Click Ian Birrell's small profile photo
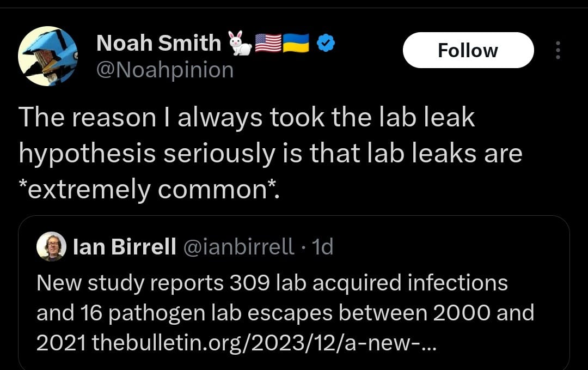The width and height of the screenshot is (588, 370). click(51, 246)
